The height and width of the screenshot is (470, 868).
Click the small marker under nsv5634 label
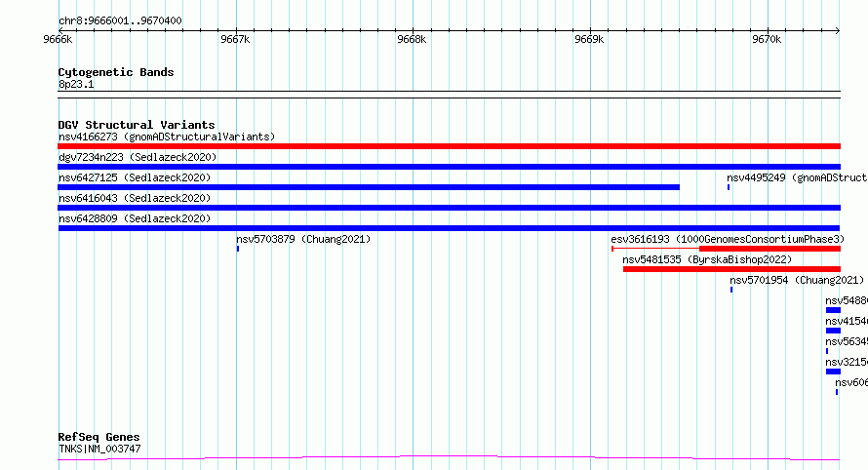click(827, 351)
